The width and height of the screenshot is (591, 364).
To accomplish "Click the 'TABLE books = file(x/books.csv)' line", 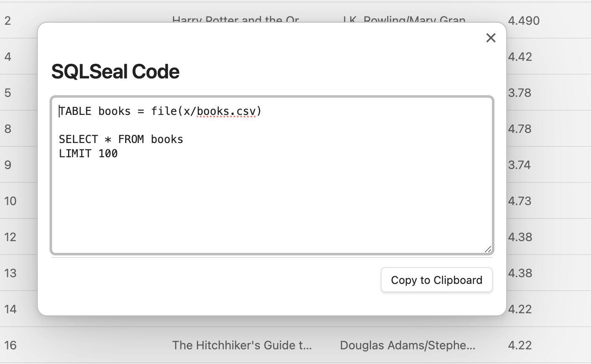I will 160,111.
